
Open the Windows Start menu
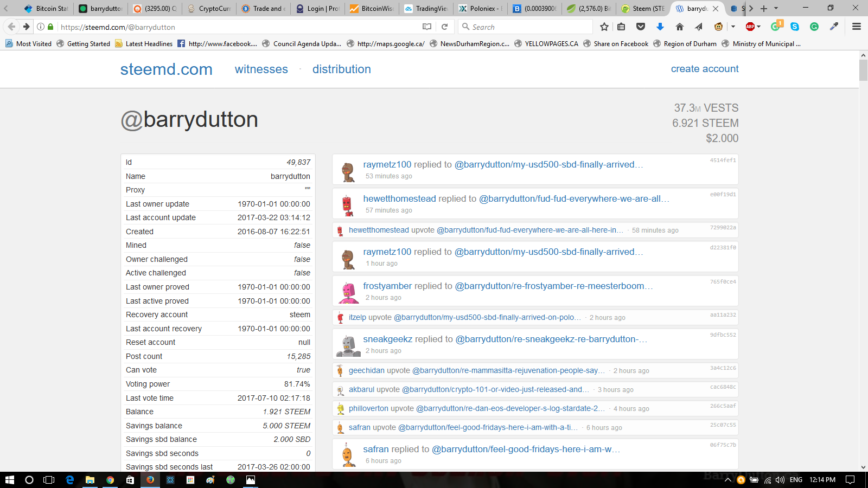9,480
